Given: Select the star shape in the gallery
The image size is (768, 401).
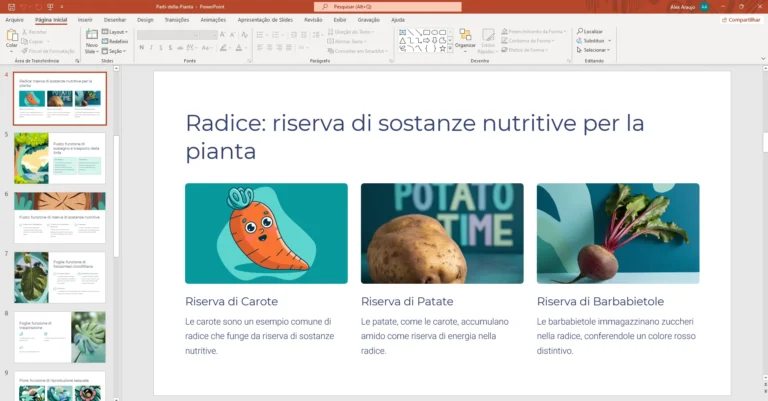Looking at the screenshot, I should click(442, 48).
